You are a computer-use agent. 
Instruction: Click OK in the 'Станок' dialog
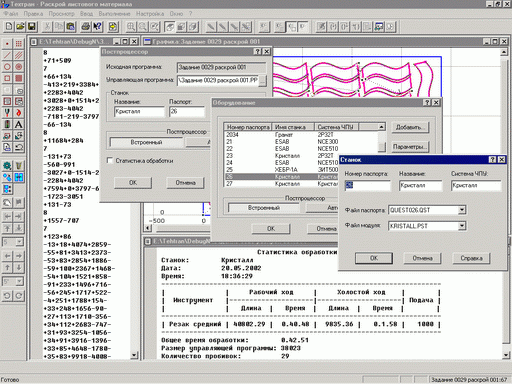tap(374, 258)
